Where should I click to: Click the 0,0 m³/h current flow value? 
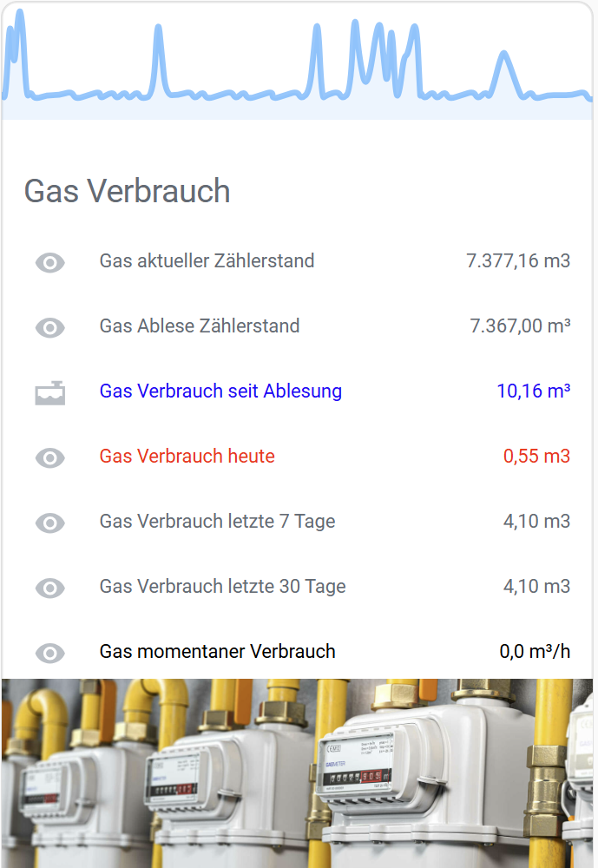click(x=535, y=652)
